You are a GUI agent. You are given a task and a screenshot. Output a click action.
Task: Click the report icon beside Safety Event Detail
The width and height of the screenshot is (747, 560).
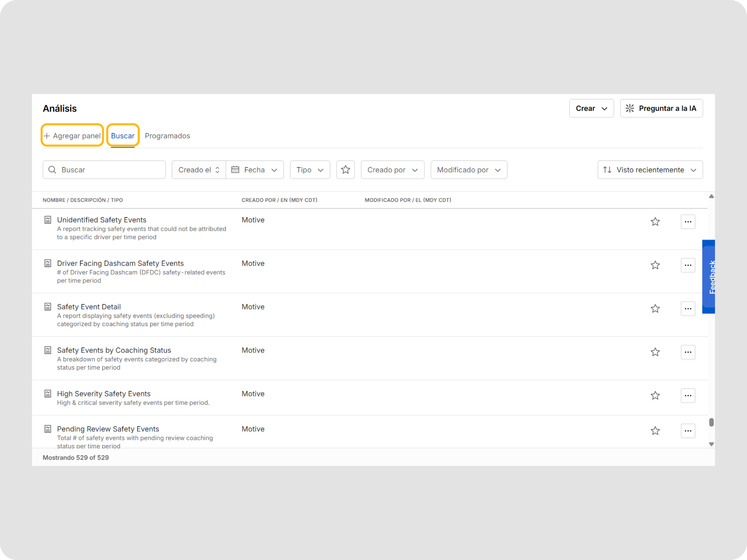coord(48,307)
